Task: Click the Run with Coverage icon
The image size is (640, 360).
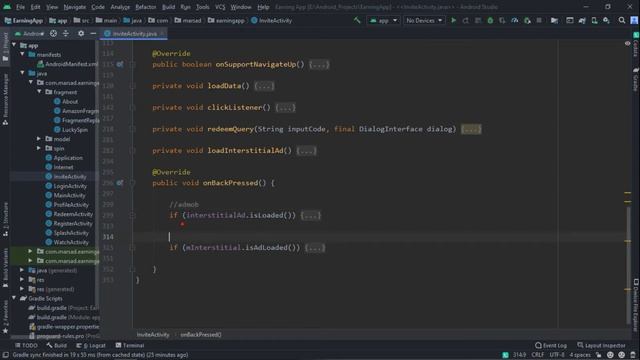Action: click(x=502, y=20)
